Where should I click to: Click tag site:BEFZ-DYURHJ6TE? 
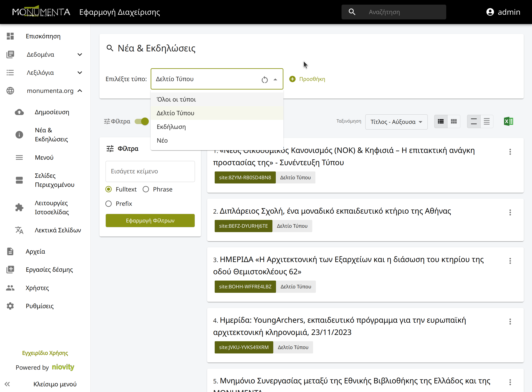coord(243,226)
